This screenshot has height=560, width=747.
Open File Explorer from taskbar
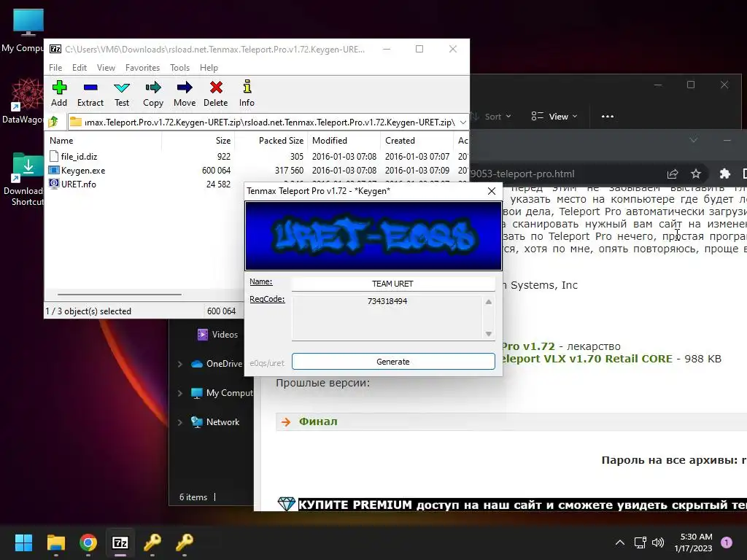click(55, 542)
